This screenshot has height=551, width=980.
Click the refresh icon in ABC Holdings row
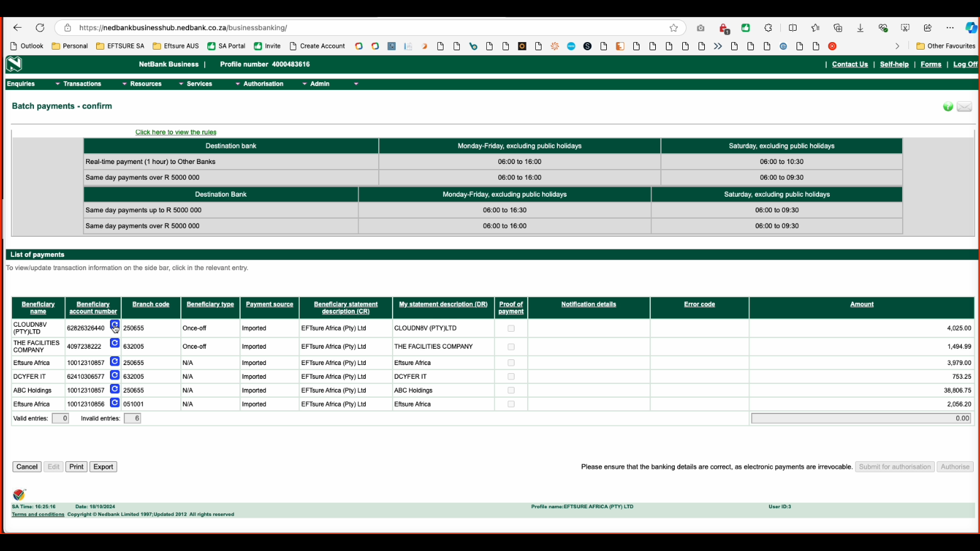coord(114,389)
